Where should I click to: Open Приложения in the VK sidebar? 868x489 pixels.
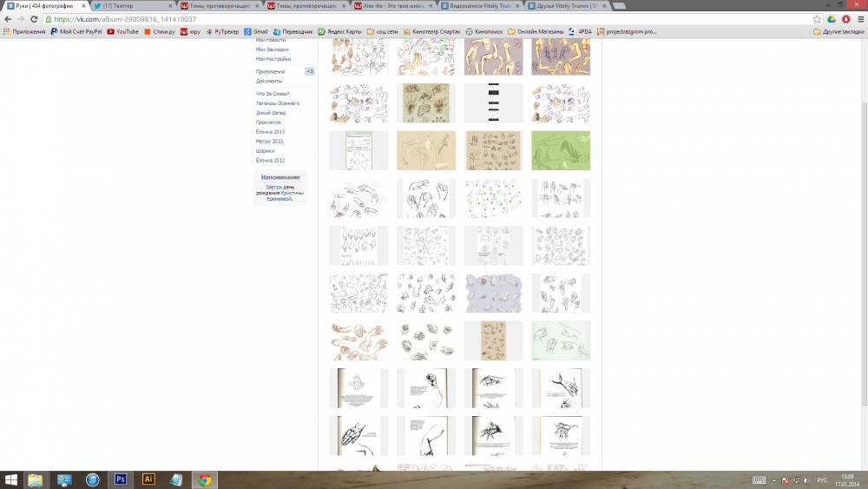pyautogui.click(x=270, y=71)
